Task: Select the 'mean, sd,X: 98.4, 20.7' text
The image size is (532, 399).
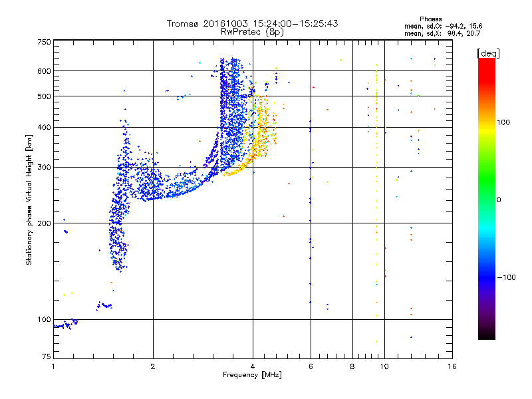Action: (442, 33)
